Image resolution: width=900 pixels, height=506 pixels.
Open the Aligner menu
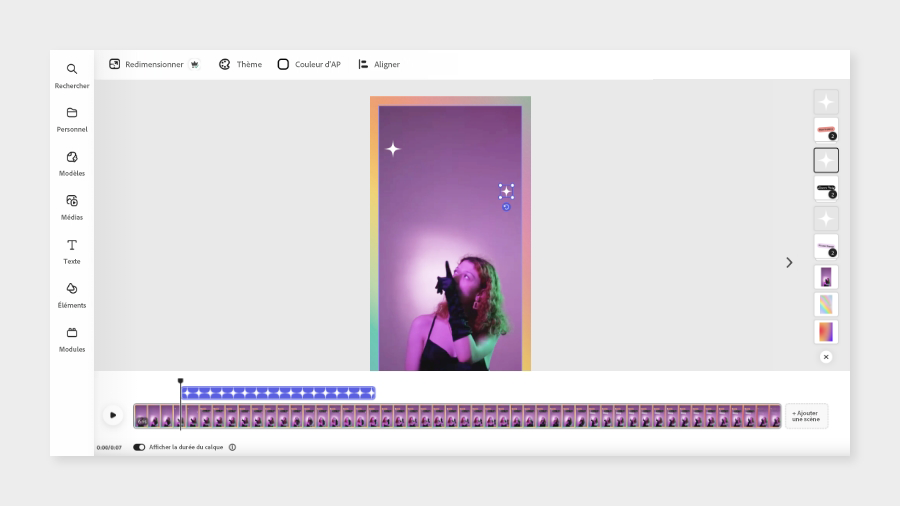(379, 64)
